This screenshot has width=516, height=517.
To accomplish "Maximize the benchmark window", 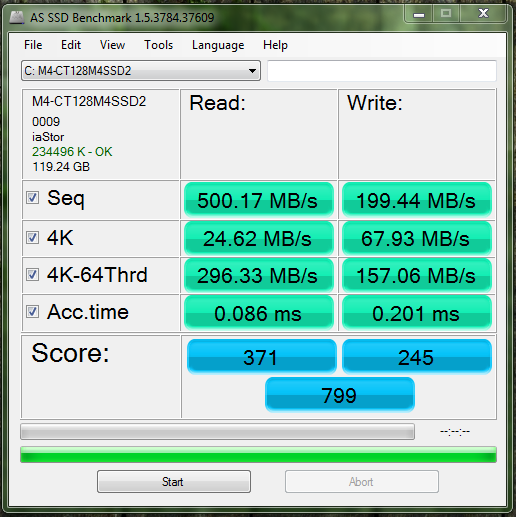I will pyautogui.click(x=446, y=14).
